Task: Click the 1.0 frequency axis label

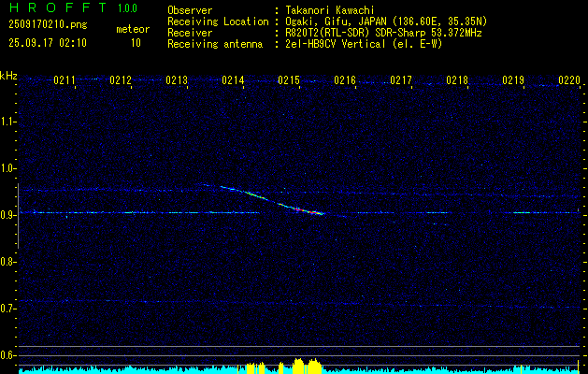Action: (x=9, y=168)
